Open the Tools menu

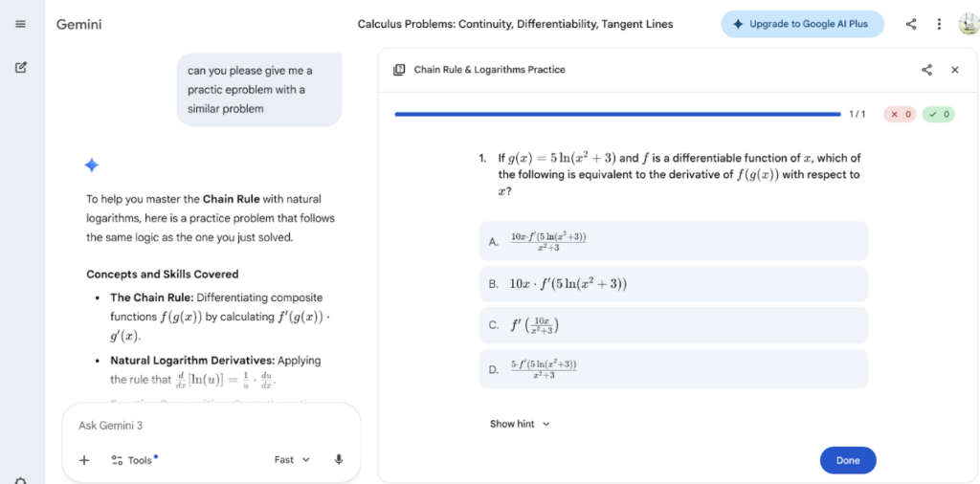pyautogui.click(x=134, y=460)
